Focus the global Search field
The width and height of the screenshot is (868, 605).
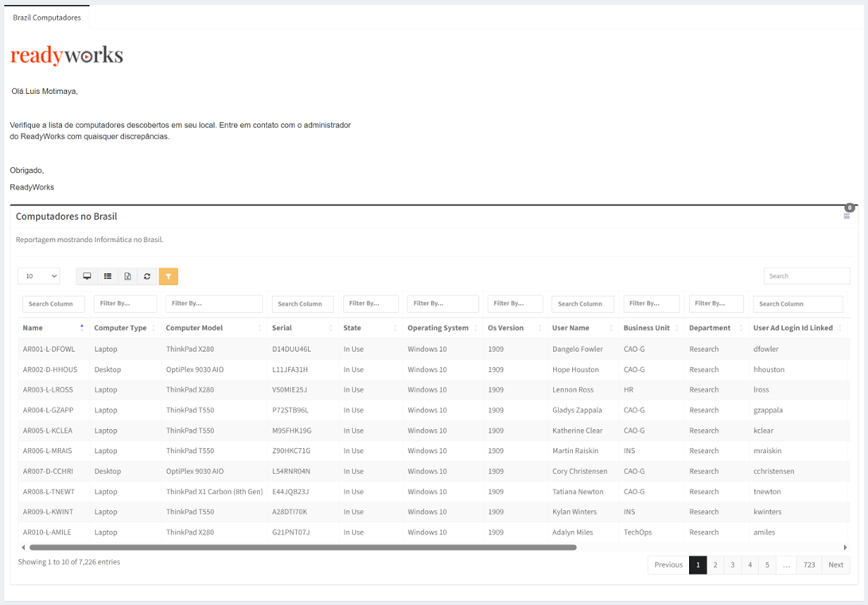click(x=807, y=276)
